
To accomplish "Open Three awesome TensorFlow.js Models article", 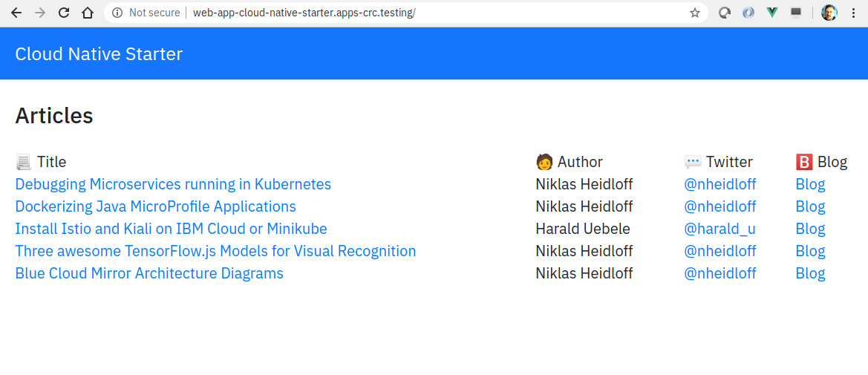I will (215, 251).
